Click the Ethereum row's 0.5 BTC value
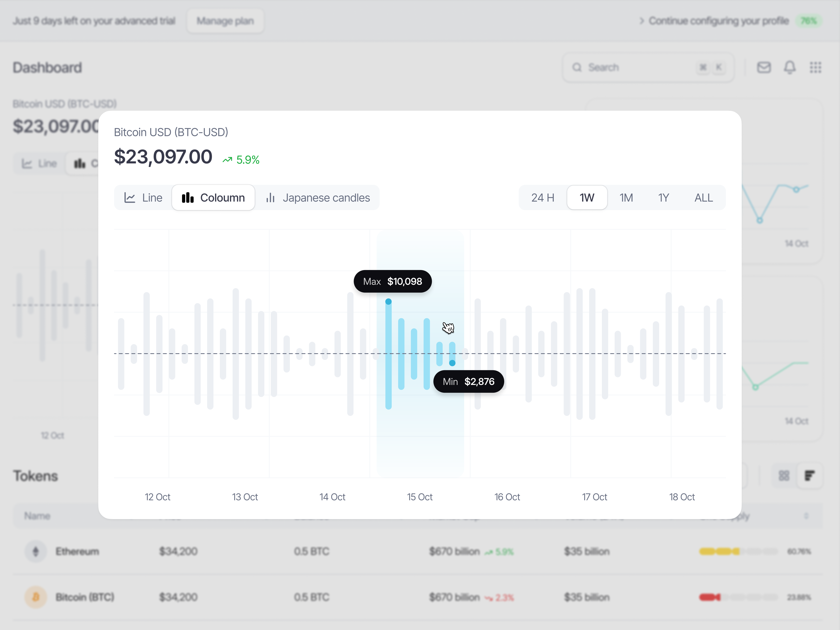This screenshot has height=630, width=840. 311,551
